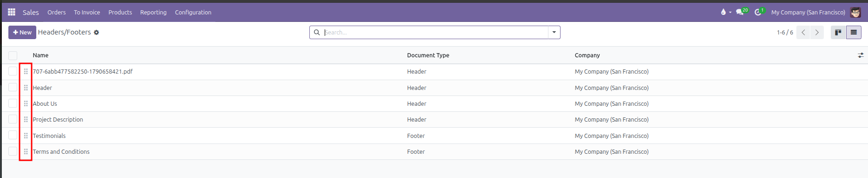Check the box for About Us

(x=13, y=103)
